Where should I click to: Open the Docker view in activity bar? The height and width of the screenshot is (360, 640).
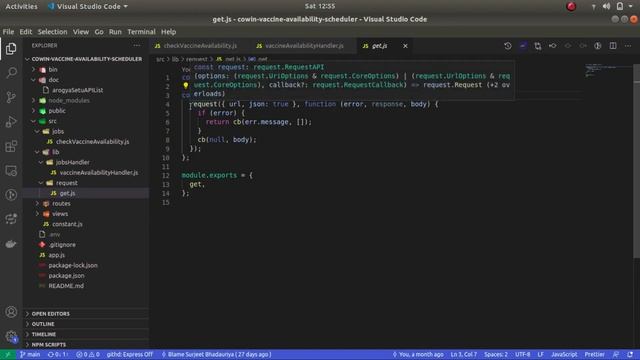[x=11, y=244]
